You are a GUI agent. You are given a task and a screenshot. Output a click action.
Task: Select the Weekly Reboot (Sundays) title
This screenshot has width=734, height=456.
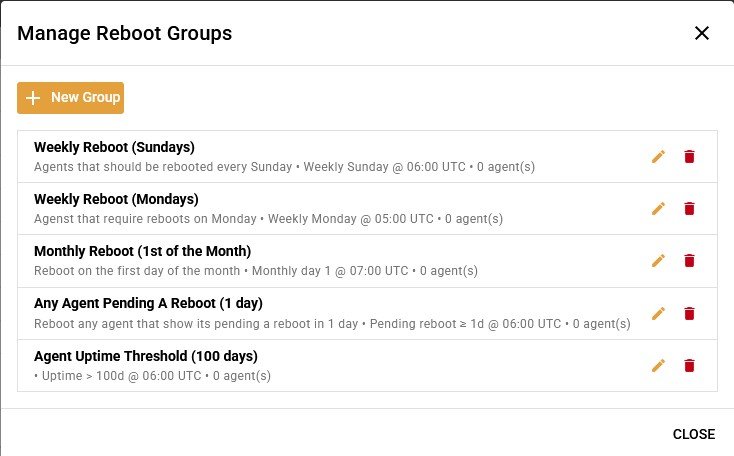pos(114,147)
